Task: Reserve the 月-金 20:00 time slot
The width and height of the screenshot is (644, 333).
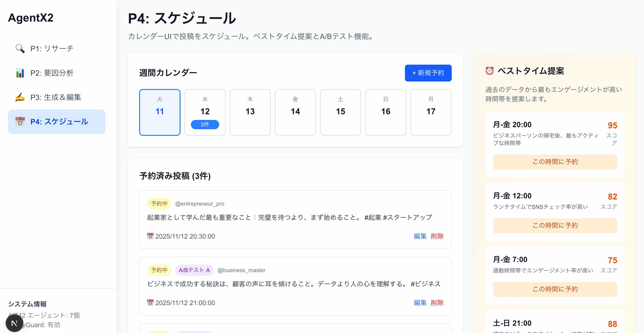Action: (x=555, y=162)
